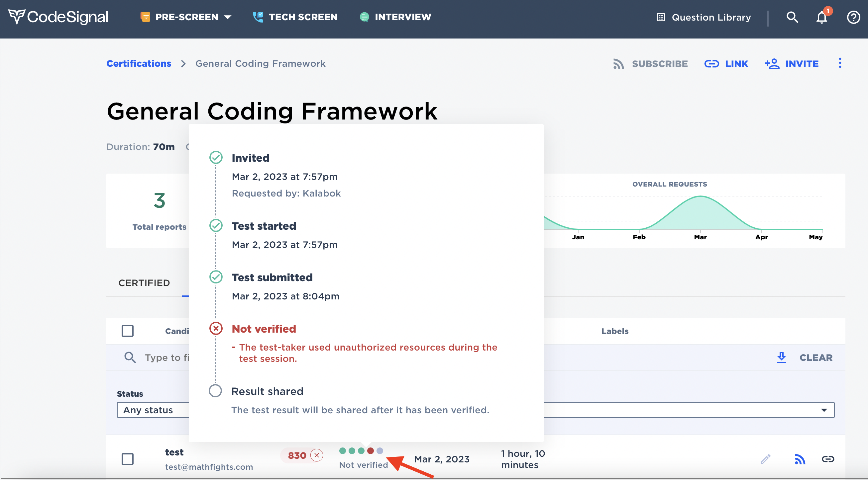The width and height of the screenshot is (868, 480).
Task: Check the box for candidate test
Action: [x=127, y=459]
